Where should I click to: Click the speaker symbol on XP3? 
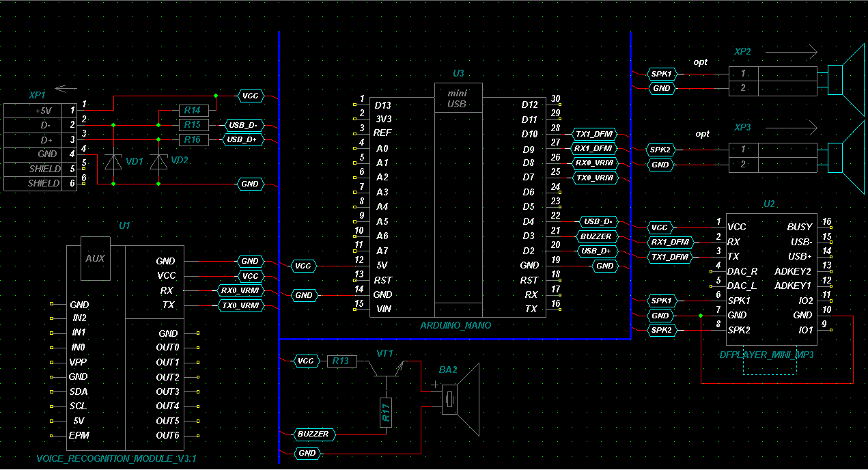(845, 157)
